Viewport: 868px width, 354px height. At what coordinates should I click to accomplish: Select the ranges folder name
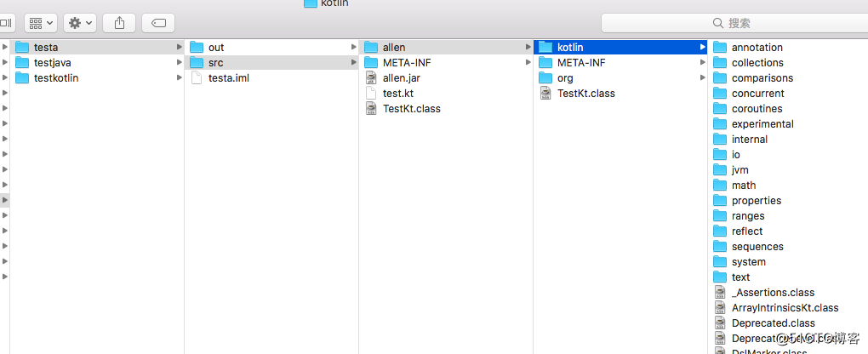pos(748,215)
